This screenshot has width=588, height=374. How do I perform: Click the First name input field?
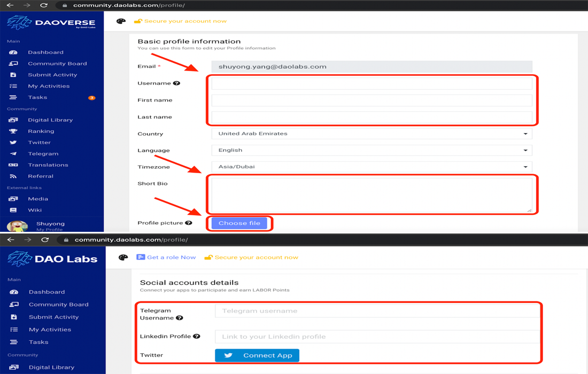pyautogui.click(x=372, y=100)
